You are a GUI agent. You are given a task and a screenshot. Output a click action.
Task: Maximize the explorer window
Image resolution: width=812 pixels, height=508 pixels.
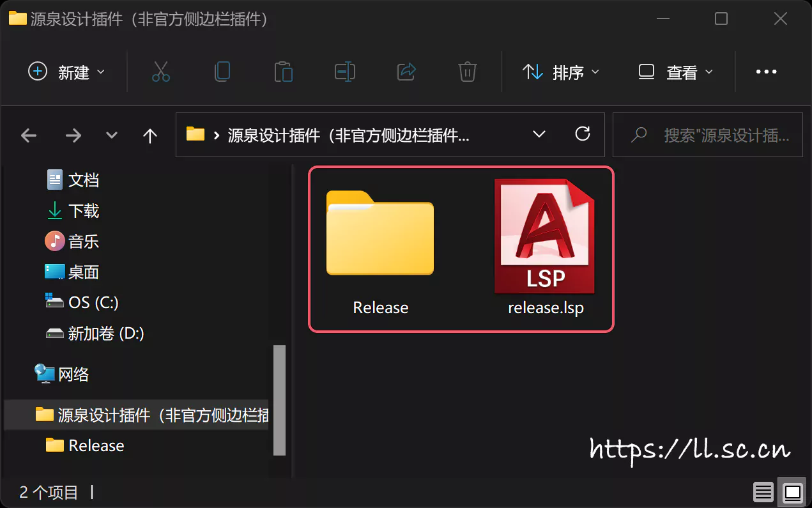(x=721, y=19)
